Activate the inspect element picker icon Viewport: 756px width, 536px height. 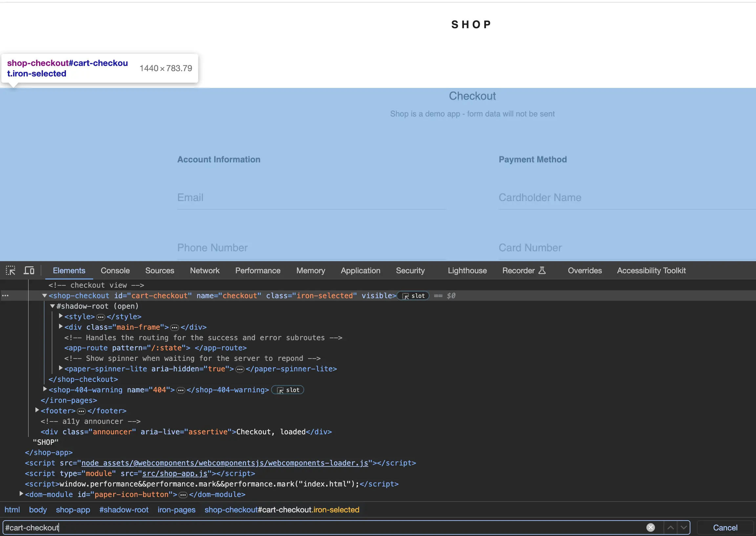pyautogui.click(x=10, y=271)
